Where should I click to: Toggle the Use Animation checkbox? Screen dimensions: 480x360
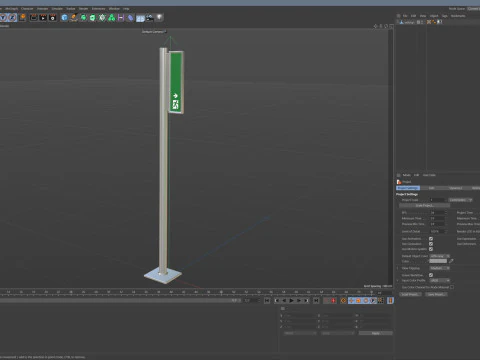pos(431,239)
